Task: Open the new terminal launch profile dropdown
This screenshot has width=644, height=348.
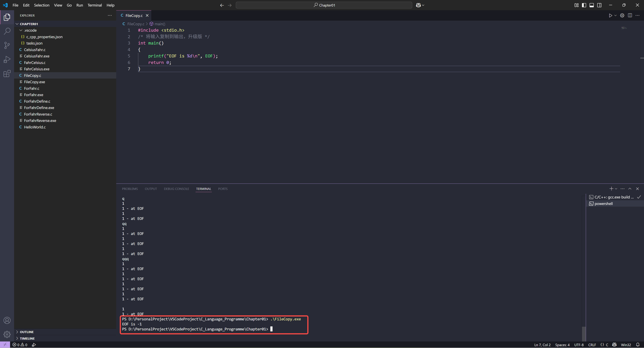Action: click(616, 189)
